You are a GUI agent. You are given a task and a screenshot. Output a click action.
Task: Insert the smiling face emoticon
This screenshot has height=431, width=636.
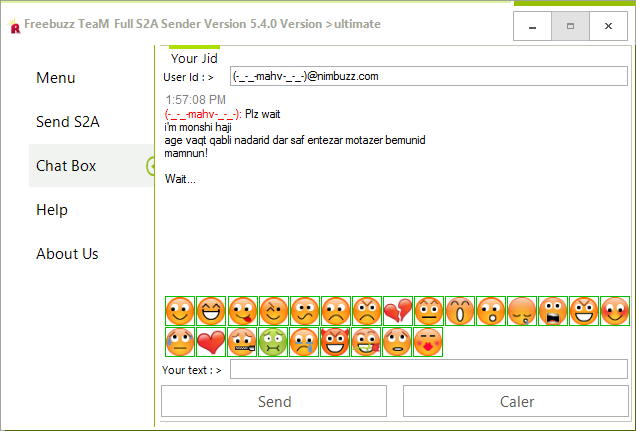click(180, 311)
